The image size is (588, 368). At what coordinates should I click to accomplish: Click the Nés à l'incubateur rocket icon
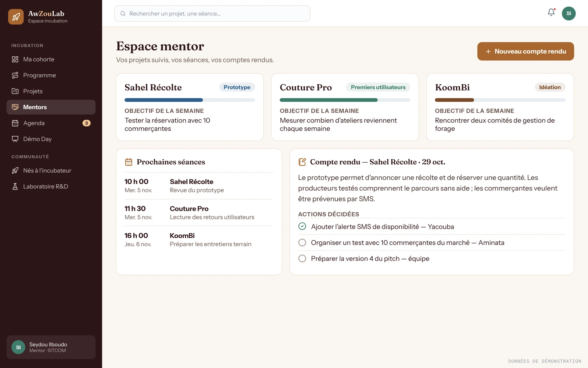point(15,170)
